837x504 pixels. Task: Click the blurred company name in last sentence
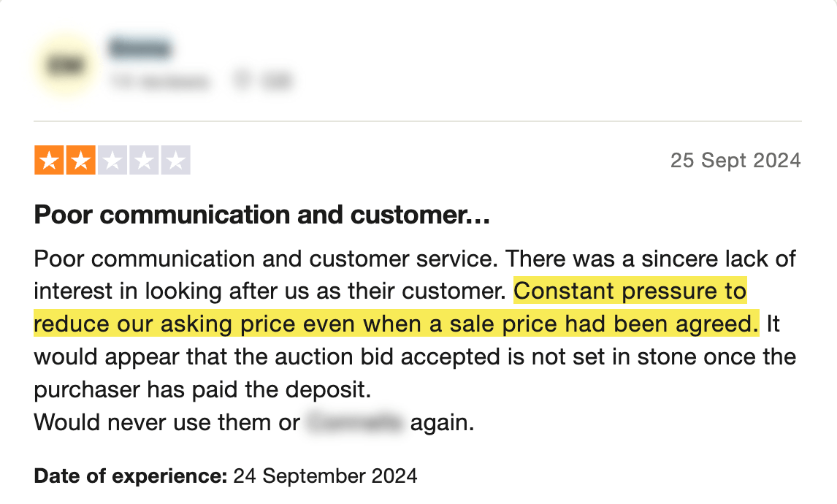pos(355,423)
